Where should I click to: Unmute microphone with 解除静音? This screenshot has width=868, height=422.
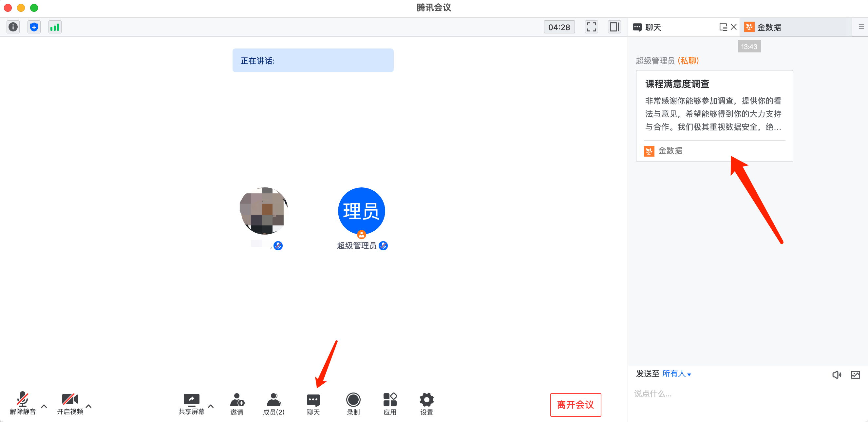(x=23, y=403)
